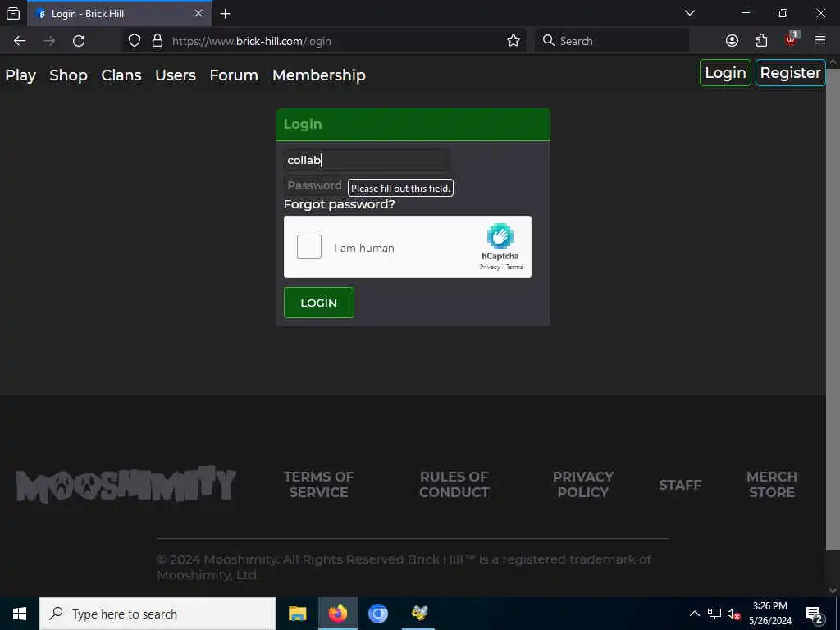Open Rules of Conduct footer link
840x630 pixels.
[454, 484]
